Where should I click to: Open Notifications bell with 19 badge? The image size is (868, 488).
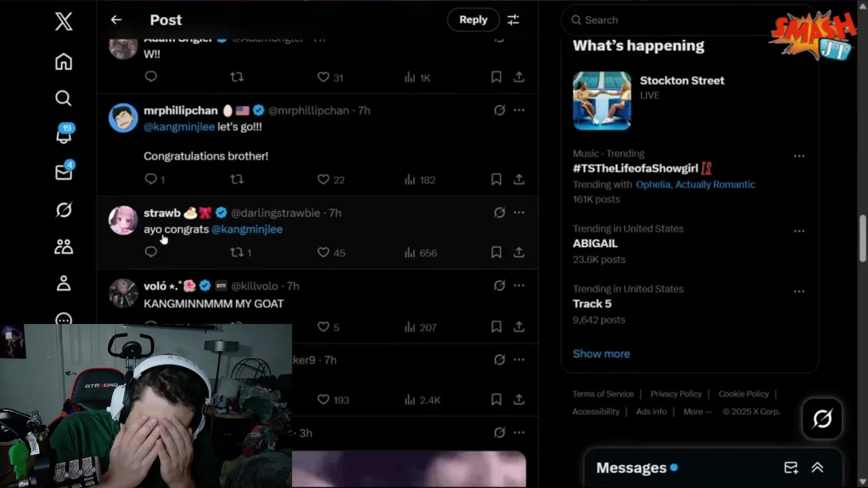[x=64, y=135]
